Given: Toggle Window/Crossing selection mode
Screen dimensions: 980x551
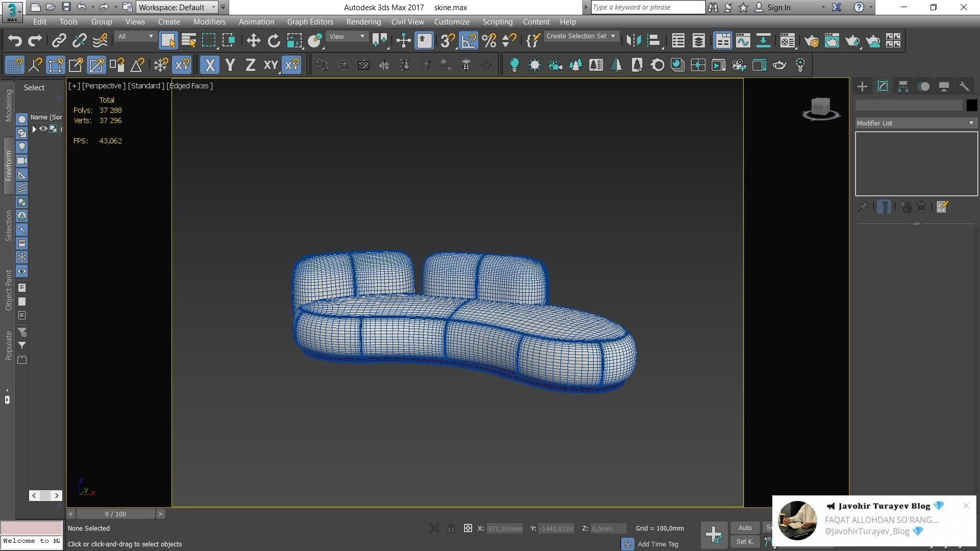Looking at the screenshot, I should click(x=229, y=40).
